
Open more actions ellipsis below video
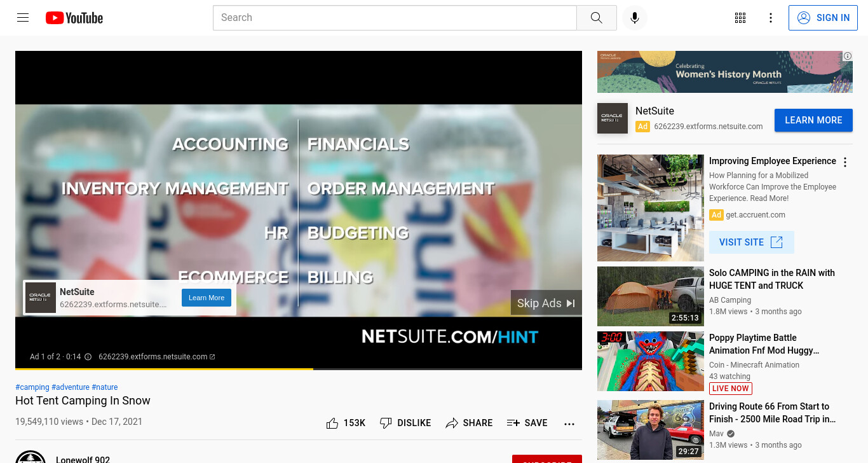point(569,424)
